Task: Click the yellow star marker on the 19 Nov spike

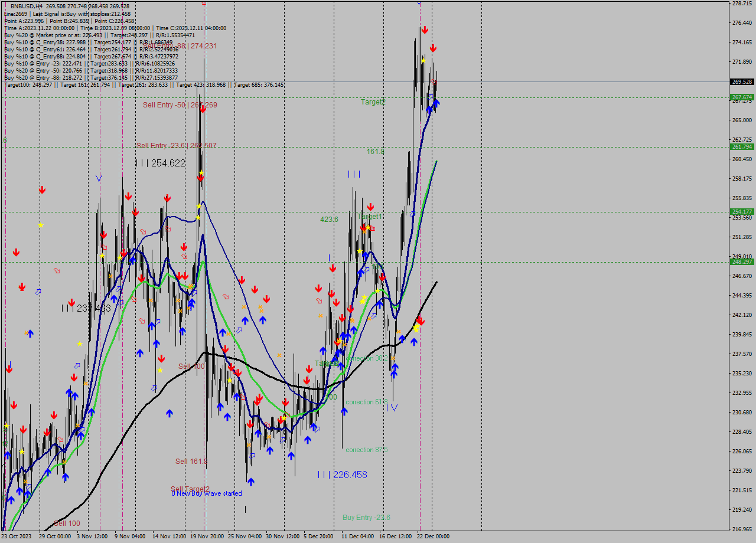Action: point(201,172)
